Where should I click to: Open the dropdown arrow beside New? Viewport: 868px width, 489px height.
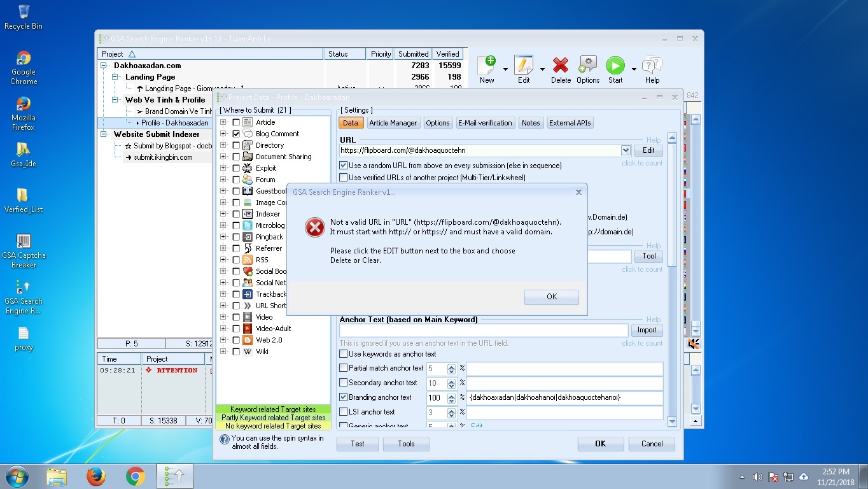tap(505, 69)
